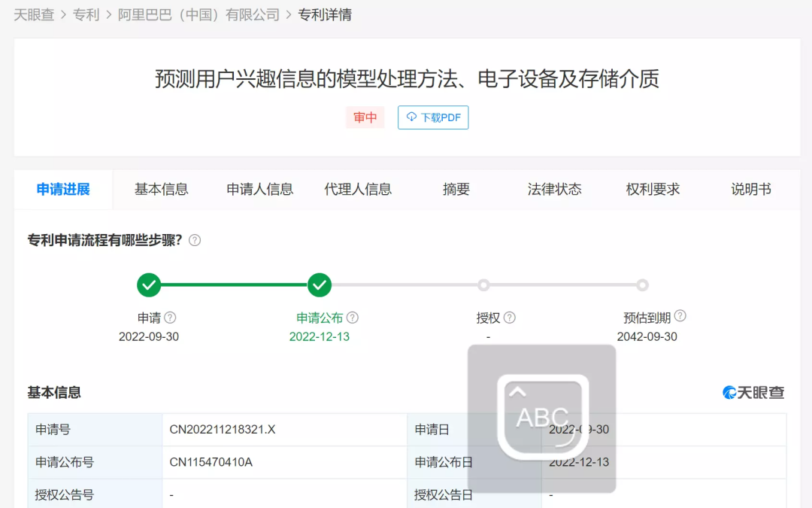Select the green checkmark on 申请 milestone
The width and height of the screenshot is (812, 508).
click(x=149, y=285)
